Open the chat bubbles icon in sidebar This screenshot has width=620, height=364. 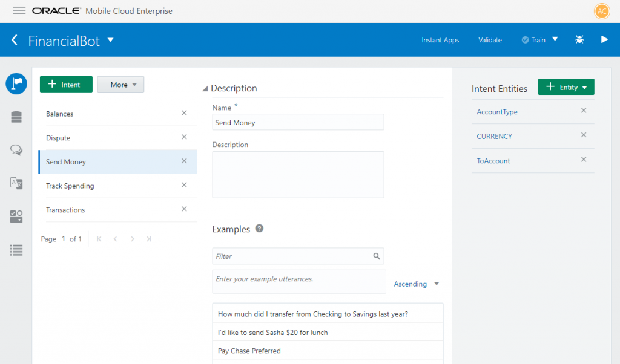(x=16, y=150)
